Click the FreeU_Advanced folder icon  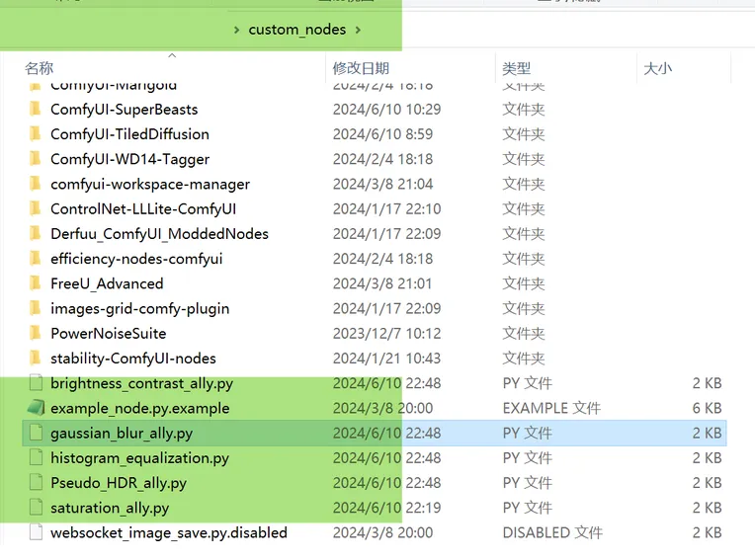[x=36, y=283]
